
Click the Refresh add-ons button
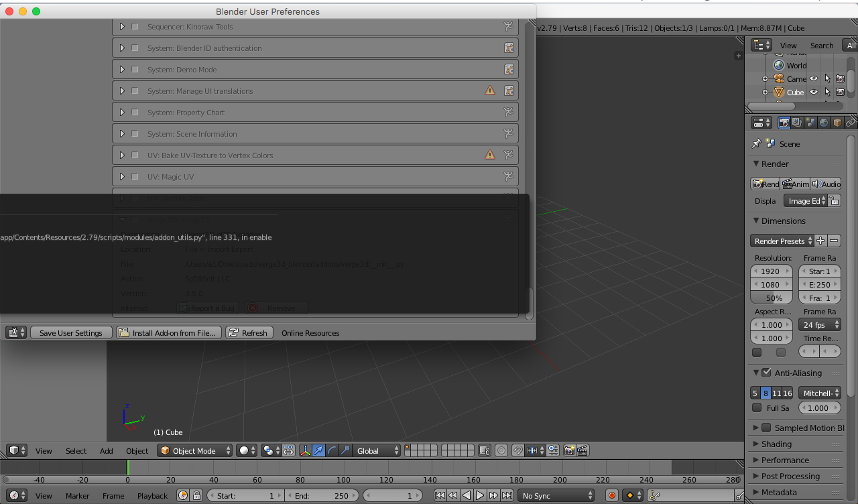249,332
